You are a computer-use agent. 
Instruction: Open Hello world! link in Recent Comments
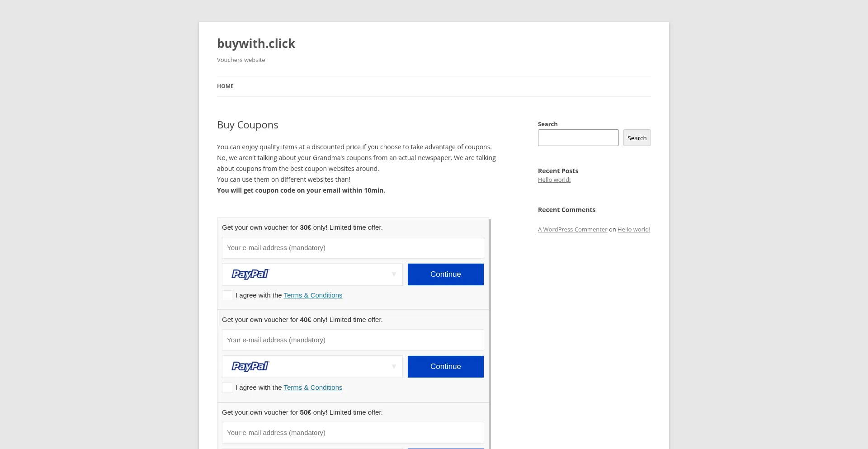(634, 230)
